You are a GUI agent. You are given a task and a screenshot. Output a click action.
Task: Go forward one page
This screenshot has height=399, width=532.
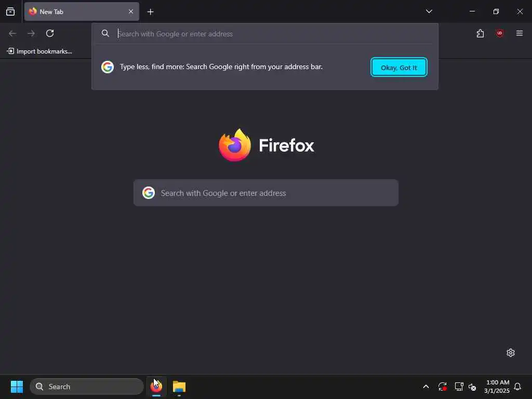tap(31, 33)
